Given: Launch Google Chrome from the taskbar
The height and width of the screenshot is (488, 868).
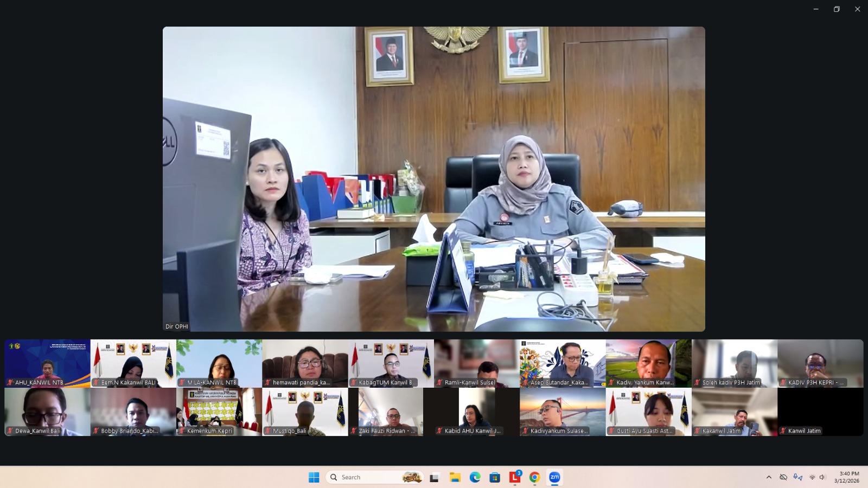Looking at the screenshot, I should tap(534, 477).
